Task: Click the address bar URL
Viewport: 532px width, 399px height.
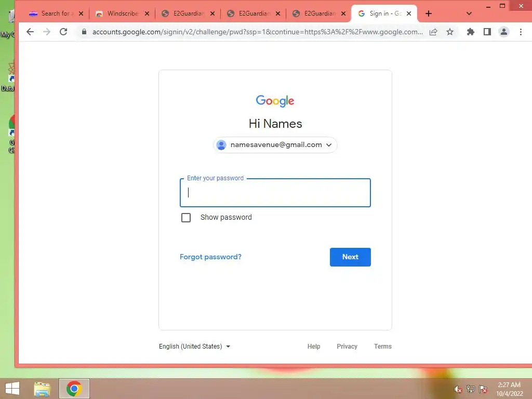Action: coord(258,32)
